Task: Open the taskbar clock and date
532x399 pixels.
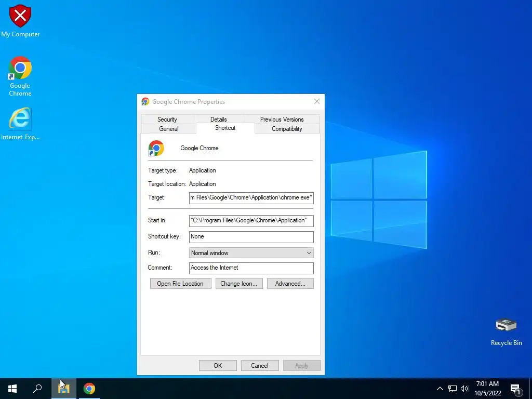Action: tap(487, 389)
